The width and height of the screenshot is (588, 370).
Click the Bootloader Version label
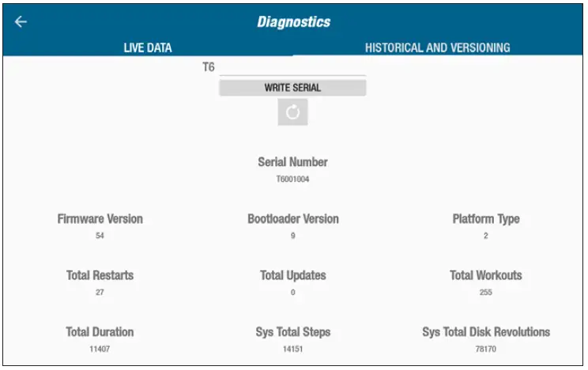pos(292,219)
